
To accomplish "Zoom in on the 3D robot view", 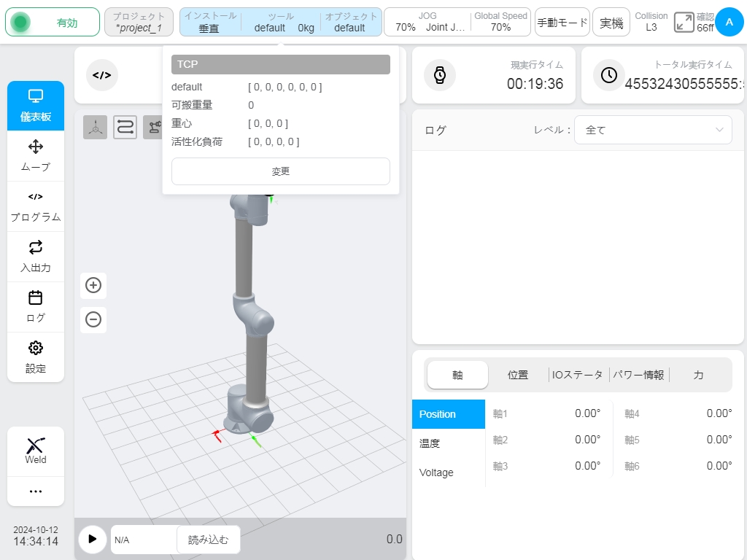I will point(93,285).
